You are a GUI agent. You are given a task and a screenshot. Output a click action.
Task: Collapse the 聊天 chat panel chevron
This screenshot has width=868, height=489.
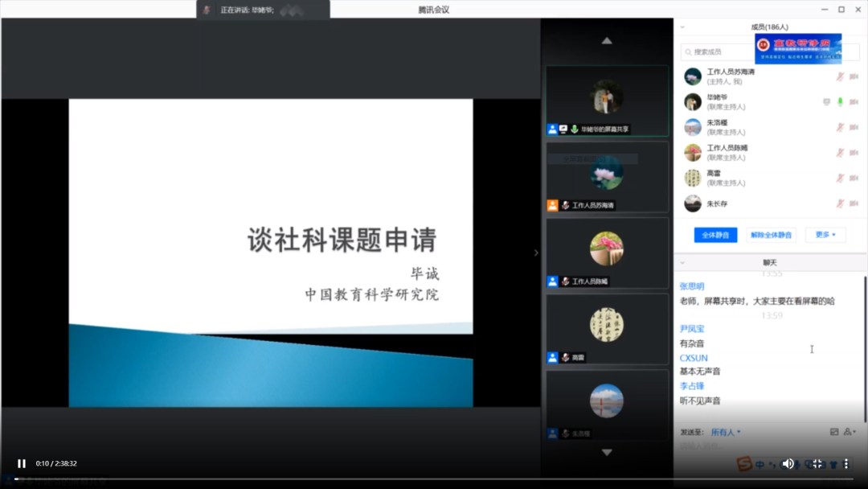tap(682, 262)
